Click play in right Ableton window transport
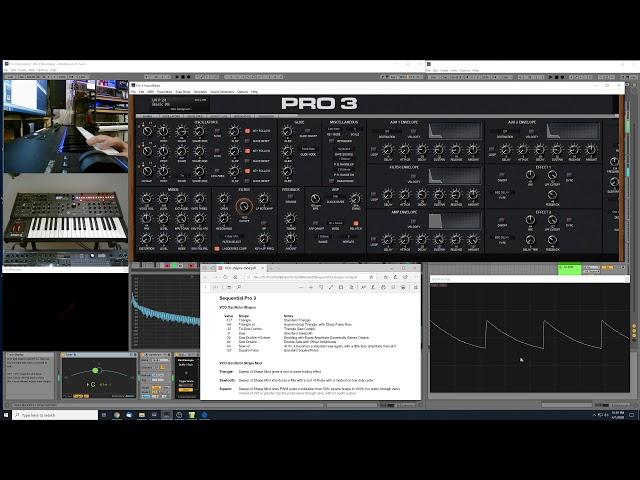This screenshot has height=480, width=640. (551, 77)
